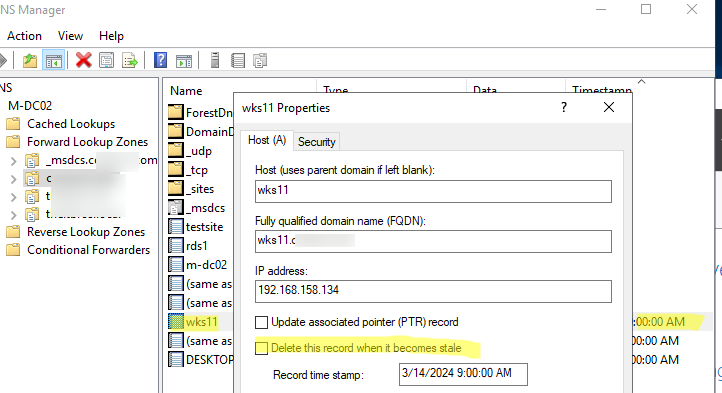
Task: Click the Export List toolbar icon
Action: [x=130, y=60]
